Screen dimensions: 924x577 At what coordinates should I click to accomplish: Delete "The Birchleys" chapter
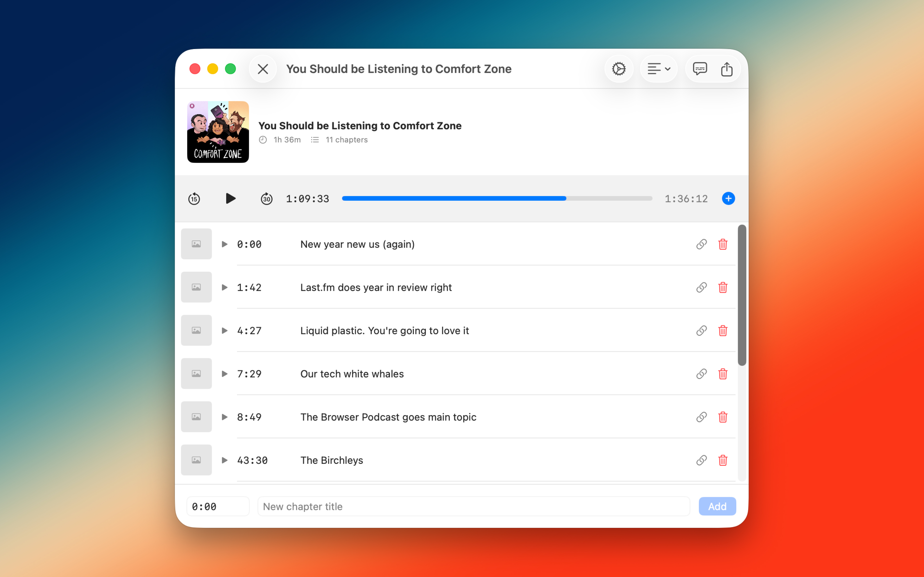coord(722,460)
